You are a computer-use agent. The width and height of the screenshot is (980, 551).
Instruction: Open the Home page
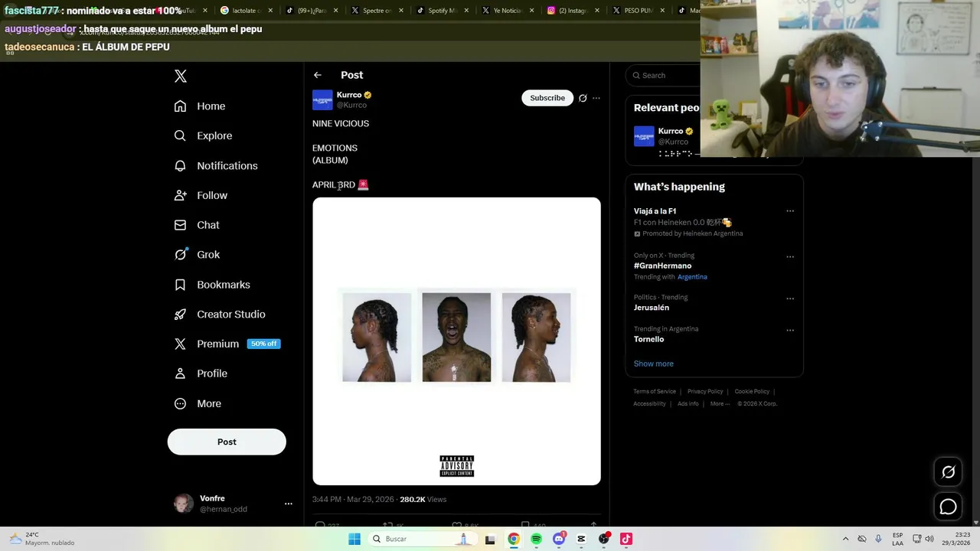coord(200,106)
